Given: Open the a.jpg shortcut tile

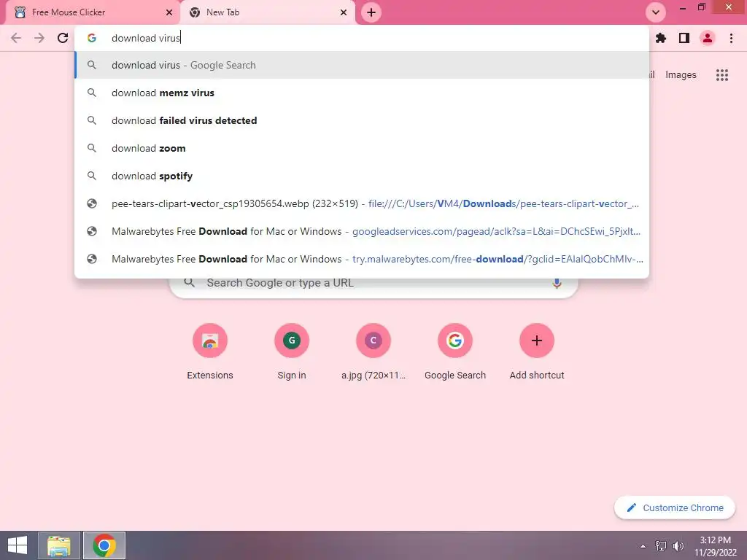Looking at the screenshot, I should pyautogui.click(x=373, y=351).
